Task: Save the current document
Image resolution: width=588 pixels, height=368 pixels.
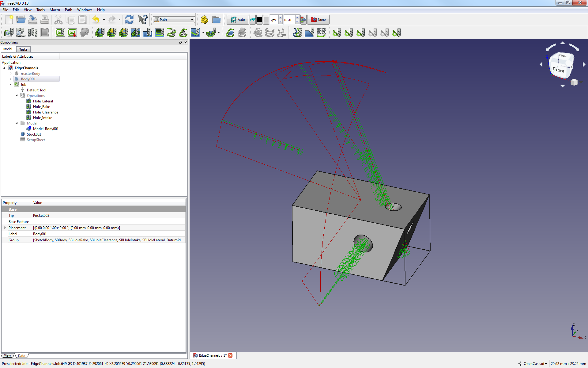Action: (33, 20)
